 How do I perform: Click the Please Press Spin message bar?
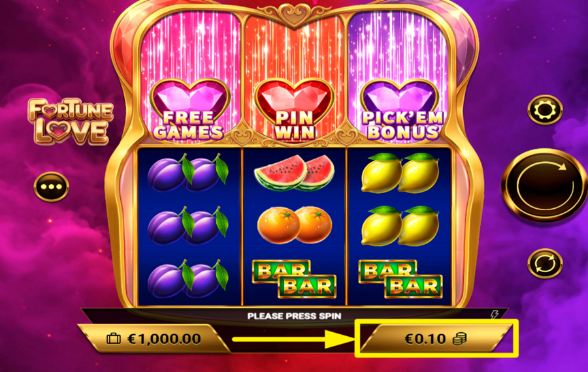(294, 316)
